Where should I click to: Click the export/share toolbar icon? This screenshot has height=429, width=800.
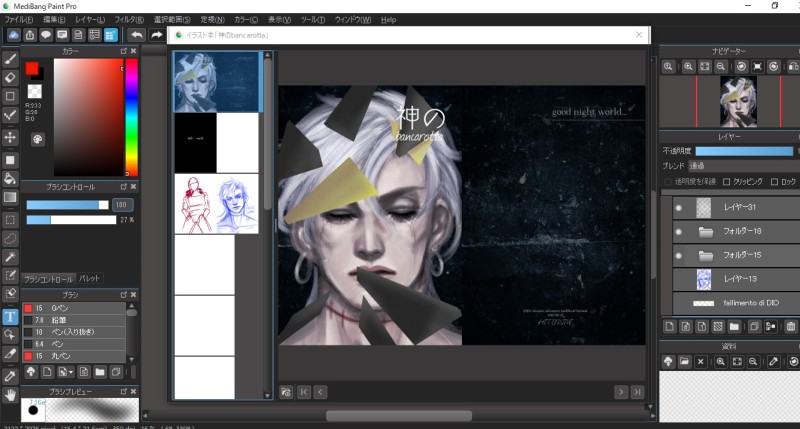(x=30, y=35)
